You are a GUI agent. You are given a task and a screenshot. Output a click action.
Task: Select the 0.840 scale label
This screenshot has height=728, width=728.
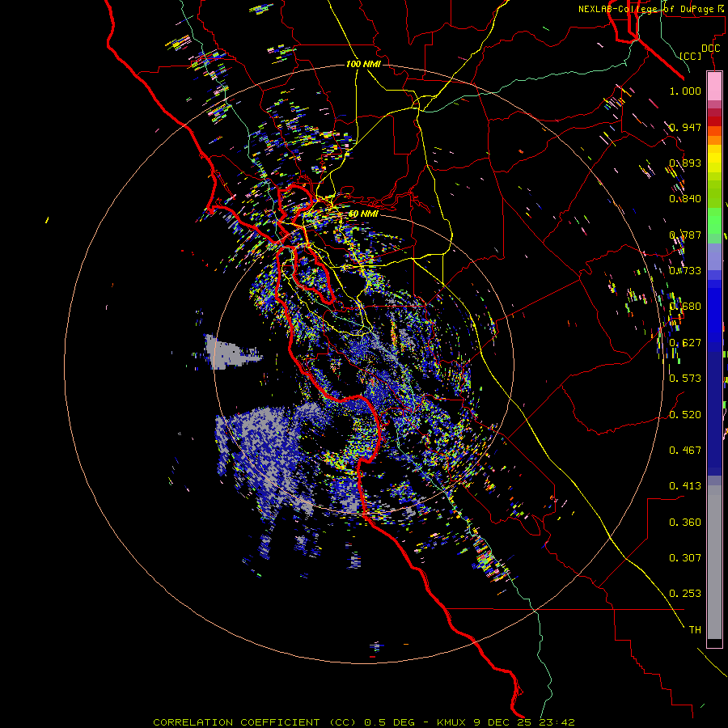tap(685, 198)
